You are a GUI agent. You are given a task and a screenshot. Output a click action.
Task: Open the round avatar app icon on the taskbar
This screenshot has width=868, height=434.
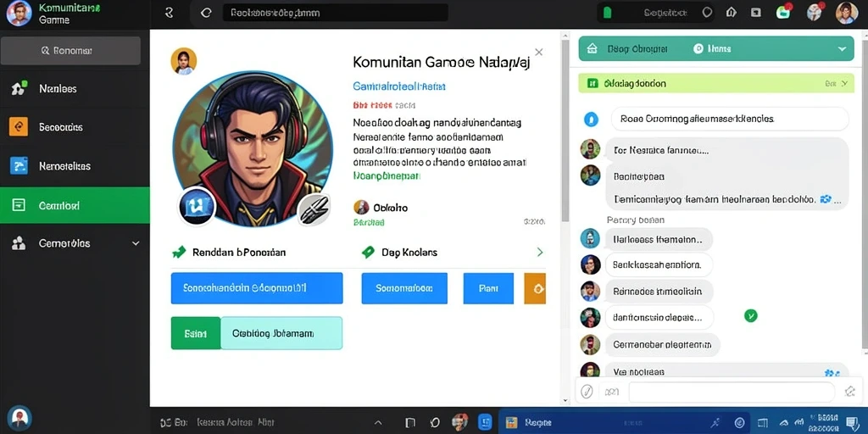[459, 422]
